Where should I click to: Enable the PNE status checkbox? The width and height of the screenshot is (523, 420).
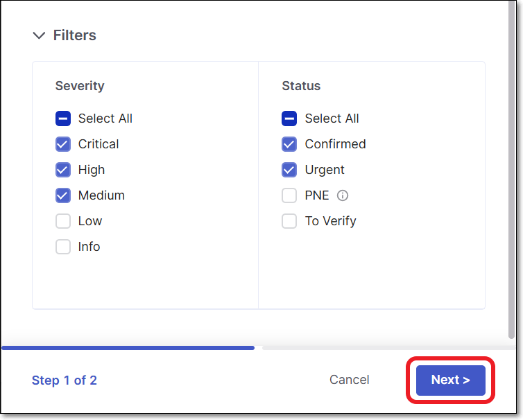click(289, 195)
